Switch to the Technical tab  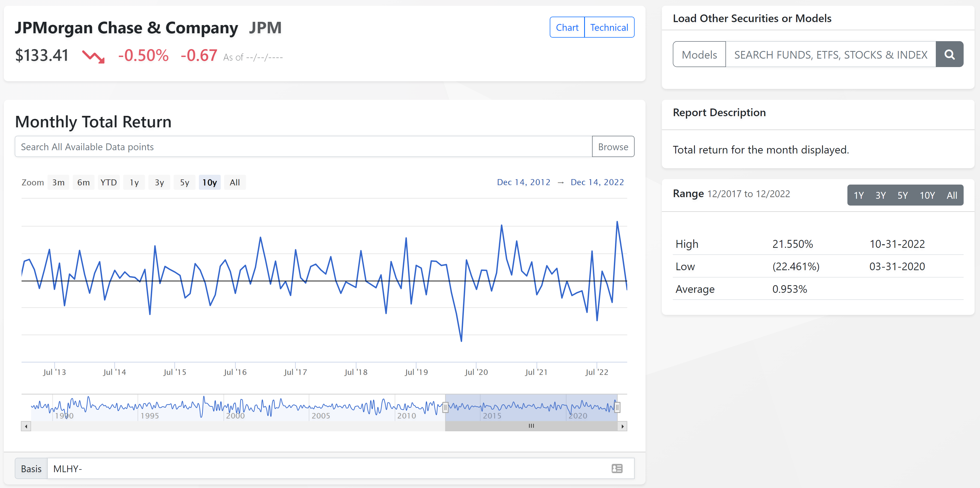tap(609, 27)
